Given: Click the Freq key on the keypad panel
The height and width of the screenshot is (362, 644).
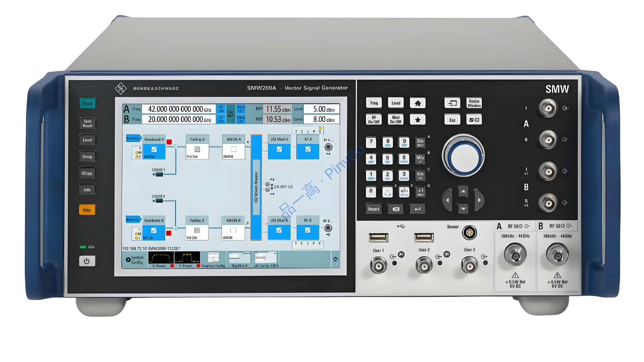Looking at the screenshot, I should click(x=374, y=103).
